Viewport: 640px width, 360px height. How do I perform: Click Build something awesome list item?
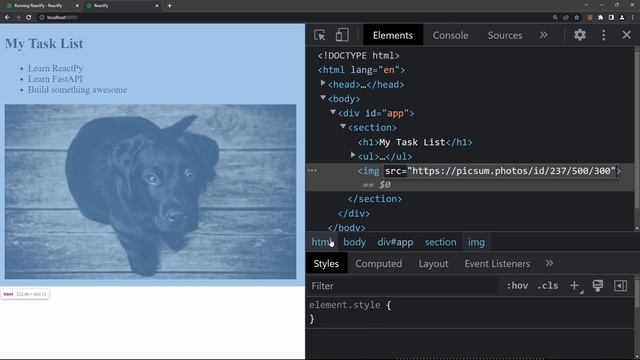[x=77, y=89]
